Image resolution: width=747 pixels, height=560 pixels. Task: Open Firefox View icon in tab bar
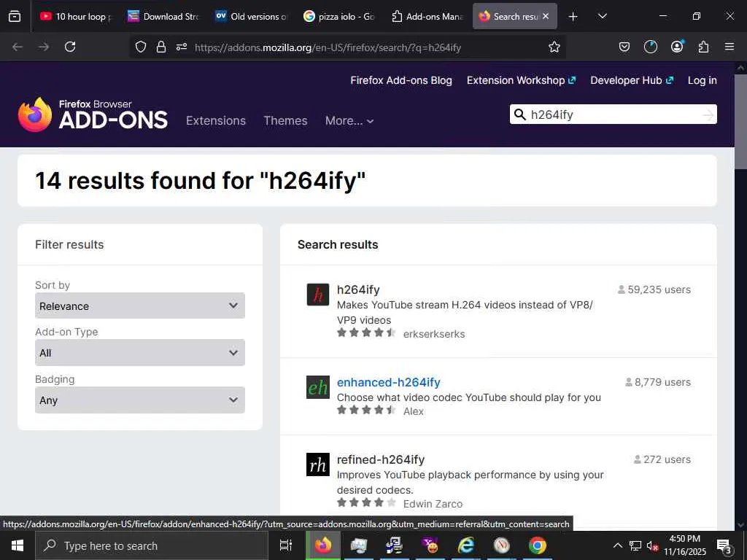[x=15, y=16]
